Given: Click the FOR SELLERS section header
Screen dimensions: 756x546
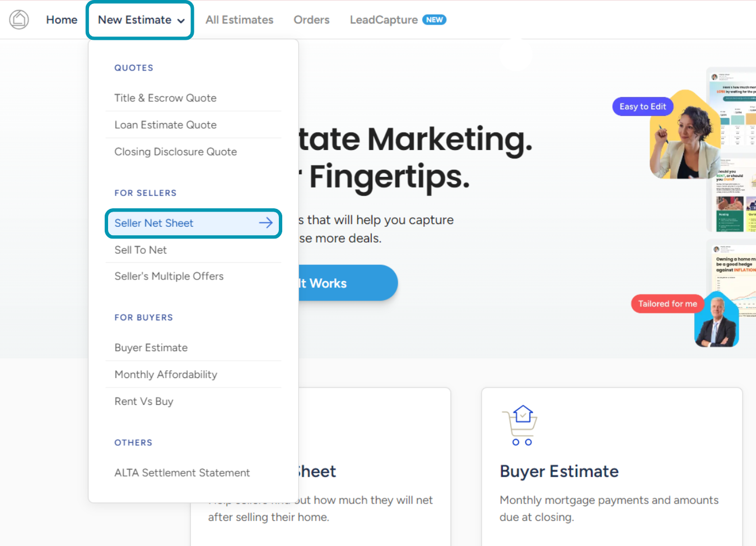Looking at the screenshot, I should click(x=146, y=193).
